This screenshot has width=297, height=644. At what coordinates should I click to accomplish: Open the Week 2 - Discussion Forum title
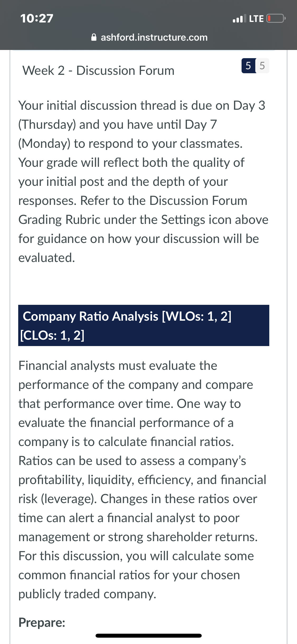(98, 71)
